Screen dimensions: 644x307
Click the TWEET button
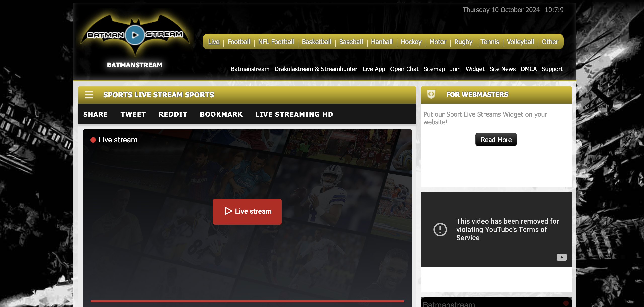click(133, 114)
